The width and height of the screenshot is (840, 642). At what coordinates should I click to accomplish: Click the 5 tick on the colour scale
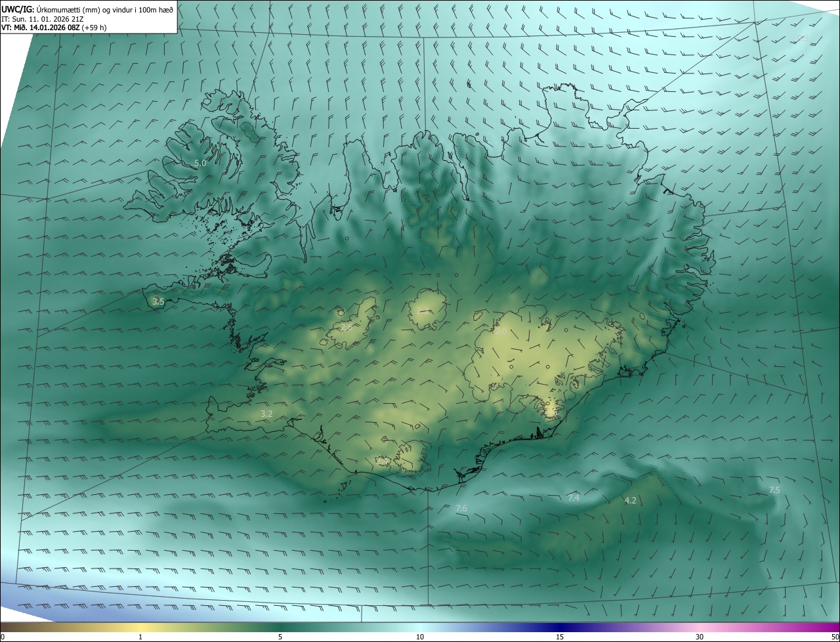coord(280,637)
